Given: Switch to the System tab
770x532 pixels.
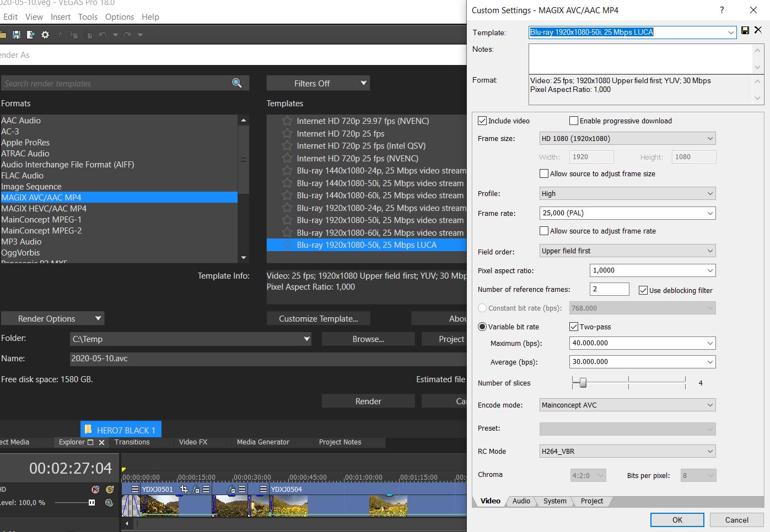Looking at the screenshot, I should point(554,501).
